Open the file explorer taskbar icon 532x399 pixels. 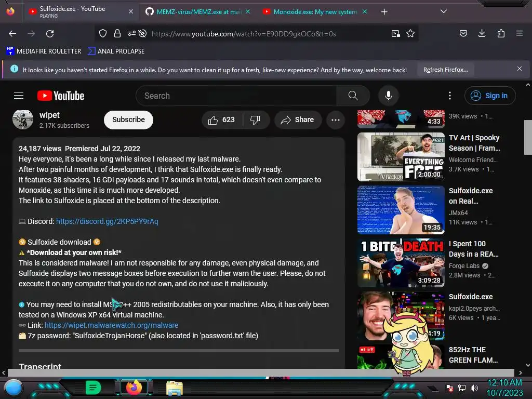[x=175, y=388]
